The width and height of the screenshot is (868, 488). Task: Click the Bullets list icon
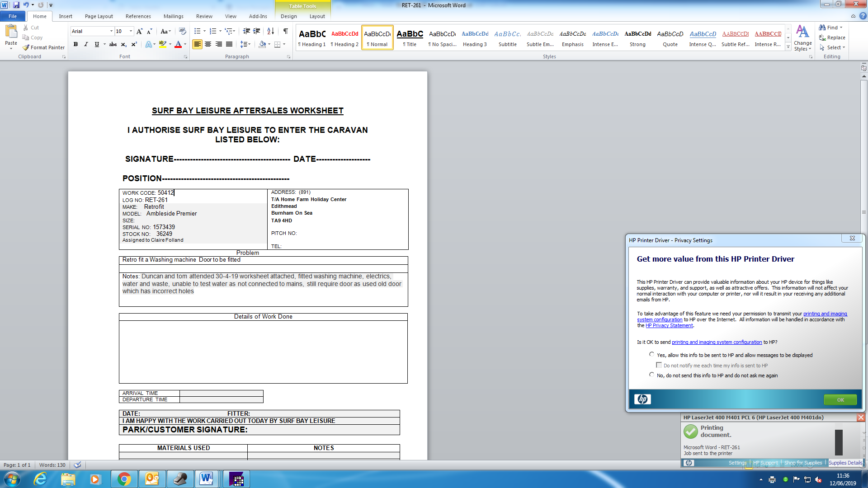pyautogui.click(x=197, y=31)
